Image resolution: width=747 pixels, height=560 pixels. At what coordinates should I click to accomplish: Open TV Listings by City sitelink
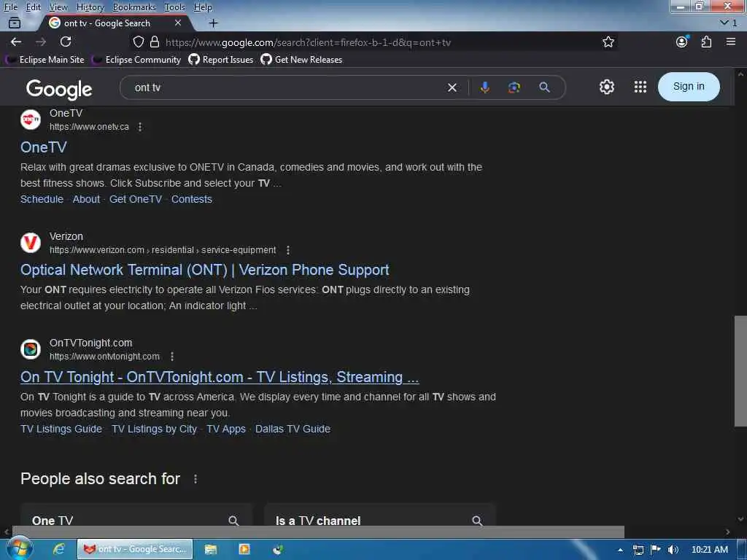[154, 429]
